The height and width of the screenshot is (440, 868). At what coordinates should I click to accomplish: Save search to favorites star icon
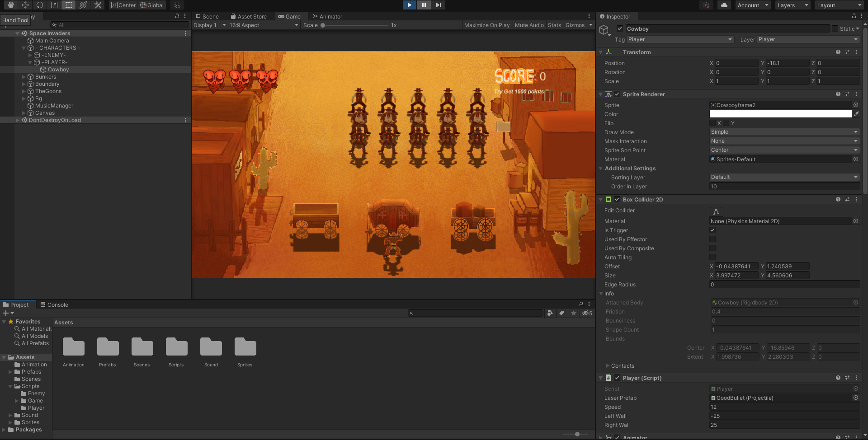click(574, 313)
